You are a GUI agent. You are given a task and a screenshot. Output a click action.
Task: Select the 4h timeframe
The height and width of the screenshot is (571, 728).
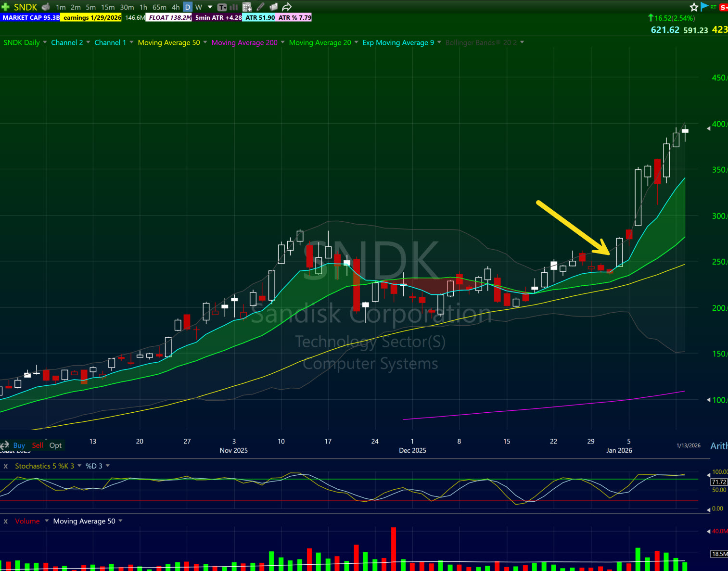pyautogui.click(x=176, y=7)
